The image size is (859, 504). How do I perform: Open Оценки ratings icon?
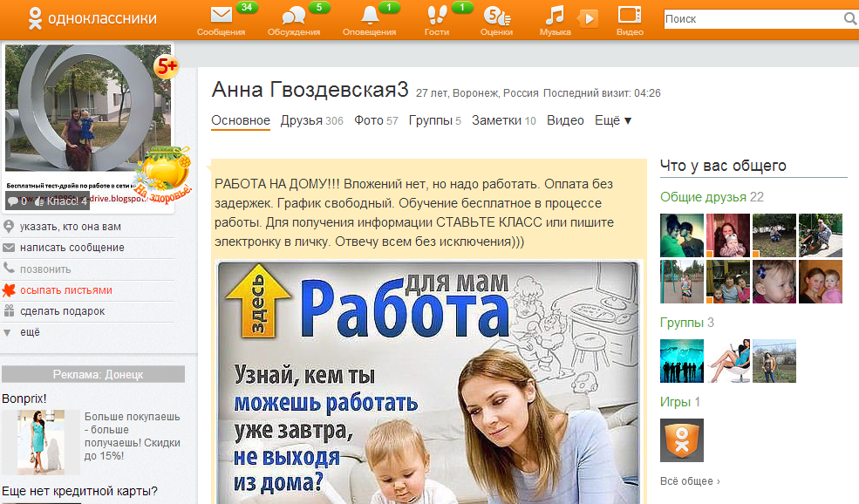click(x=497, y=16)
